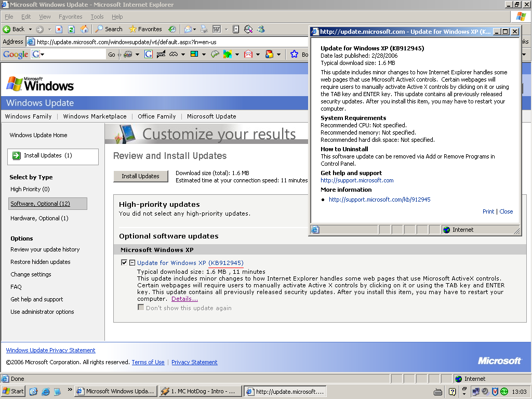Click the Forward arrow icon
The height and width of the screenshot is (399, 532).
tap(39, 29)
